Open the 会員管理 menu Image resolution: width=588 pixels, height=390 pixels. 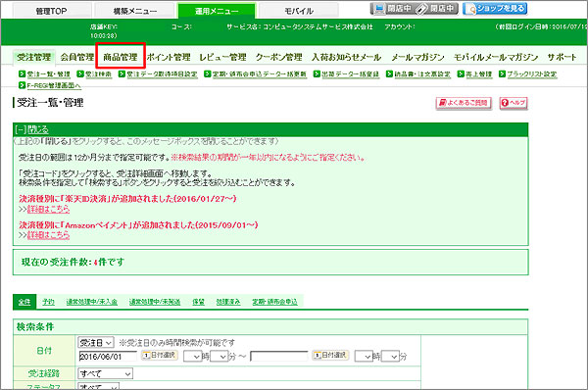pos(76,58)
